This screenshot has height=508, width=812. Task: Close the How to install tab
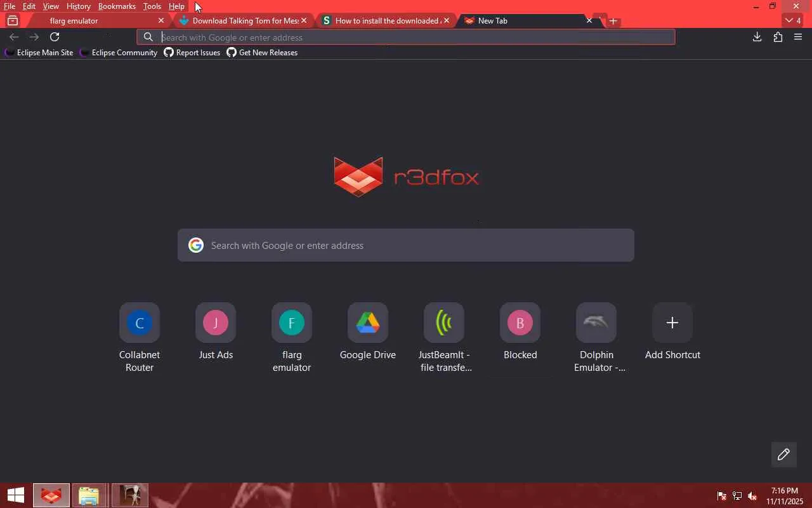[x=447, y=21]
